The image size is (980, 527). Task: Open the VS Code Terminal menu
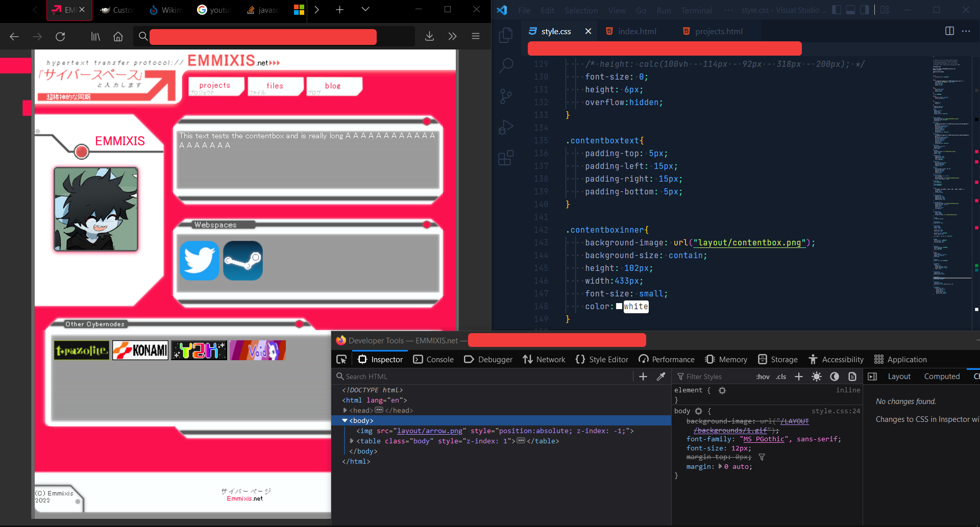696,10
